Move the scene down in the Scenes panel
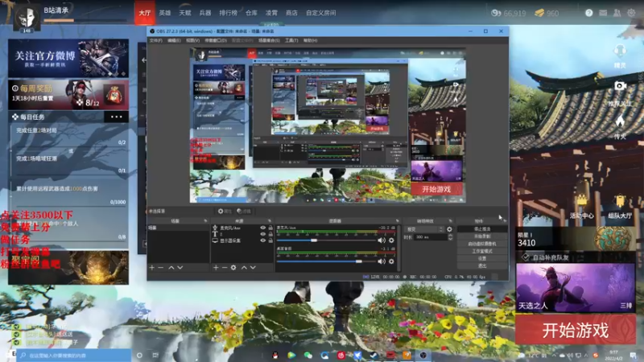Viewport: 644px width, 362px height. [x=180, y=268]
